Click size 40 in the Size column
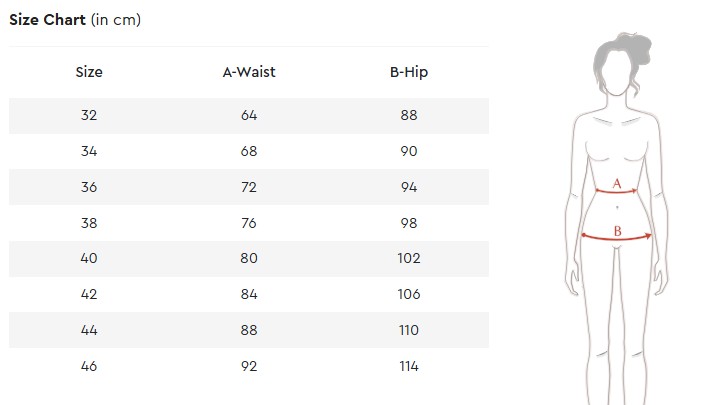Image resolution: width=708 pixels, height=405 pixels. [x=89, y=258]
